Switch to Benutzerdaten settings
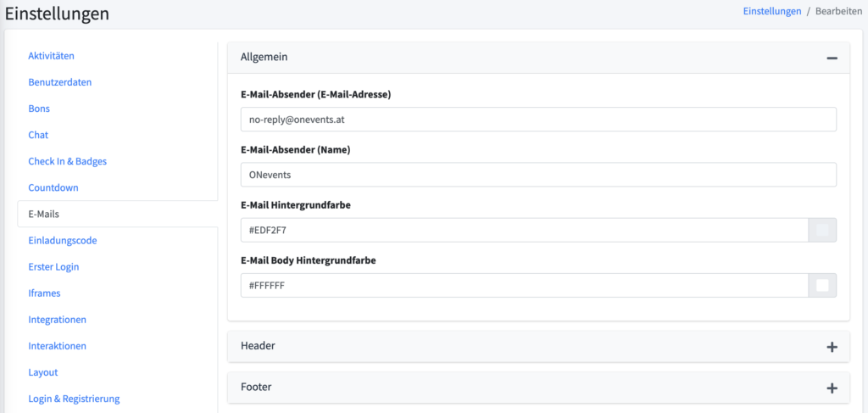The width and height of the screenshot is (868, 413). [x=60, y=82]
